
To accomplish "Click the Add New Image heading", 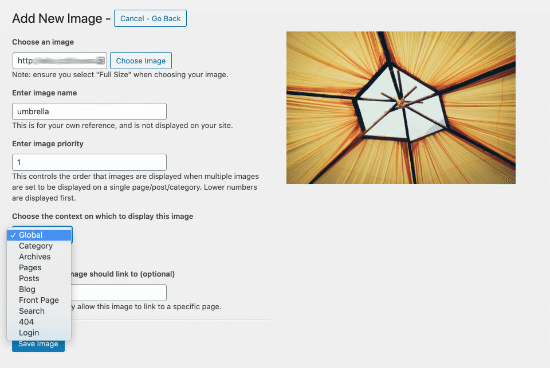I will coord(57,18).
